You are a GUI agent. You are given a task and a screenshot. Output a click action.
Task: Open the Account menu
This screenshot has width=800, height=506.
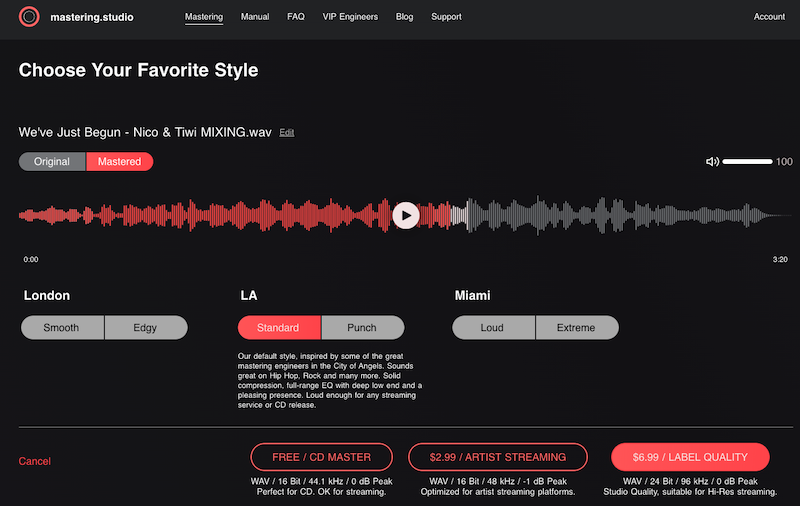click(x=769, y=17)
